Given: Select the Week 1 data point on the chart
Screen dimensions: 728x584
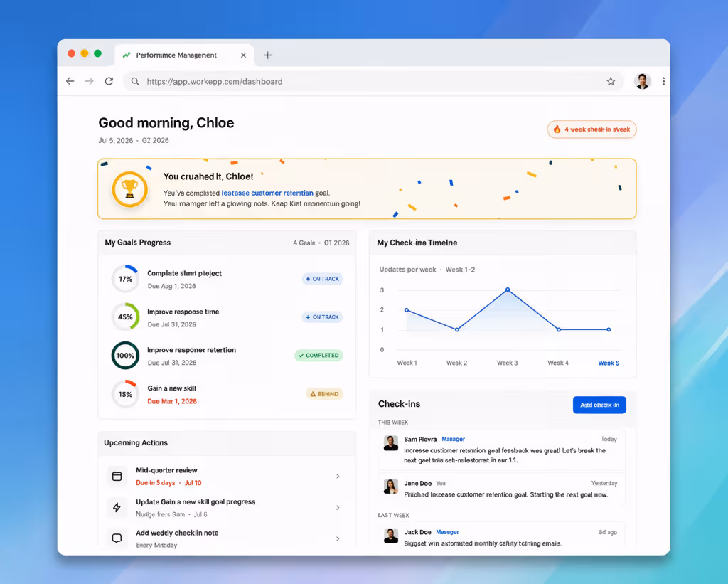Looking at the screenshot, I should (407, 310).
